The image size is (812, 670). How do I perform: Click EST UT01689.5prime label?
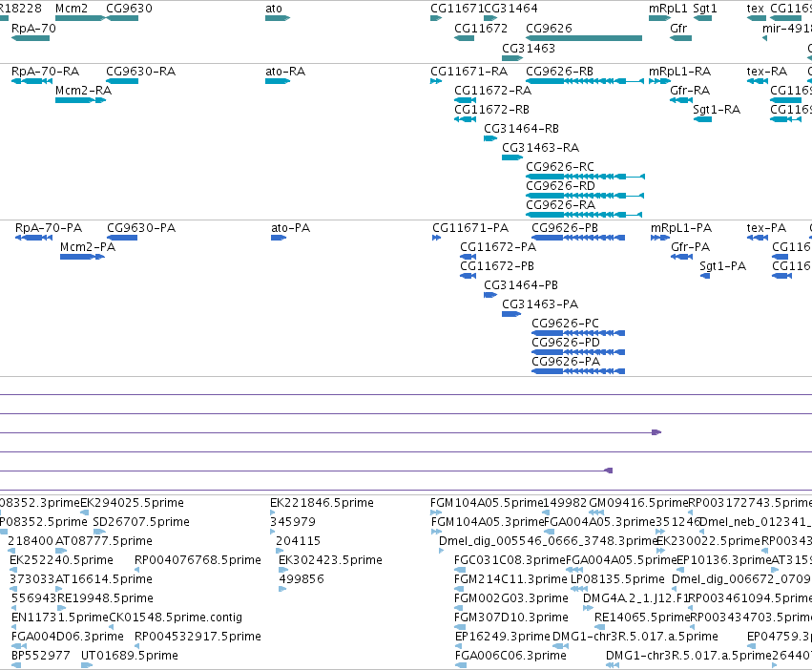click(130, 655)
